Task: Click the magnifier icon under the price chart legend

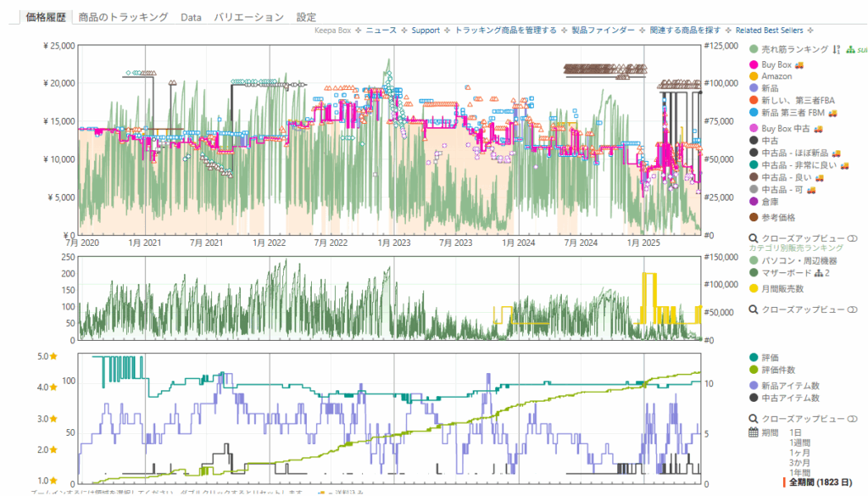Action: tap(754, 238)
